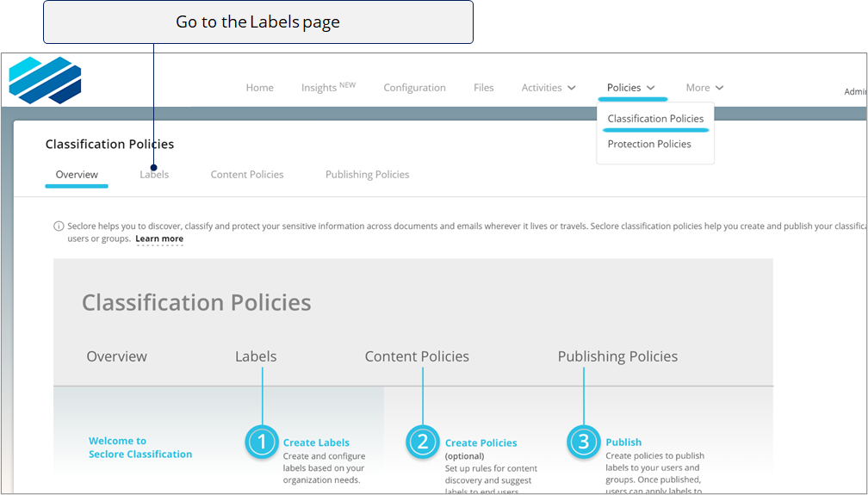Screen dimensions: 868x495
Task: Click the large Classification Policies banner heading
Action: pos(196,303)
